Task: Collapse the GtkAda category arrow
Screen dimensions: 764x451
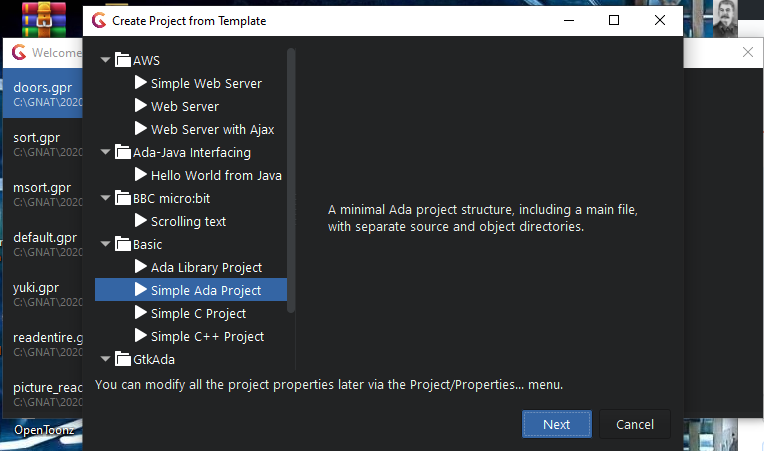Action: click(106, 359)
